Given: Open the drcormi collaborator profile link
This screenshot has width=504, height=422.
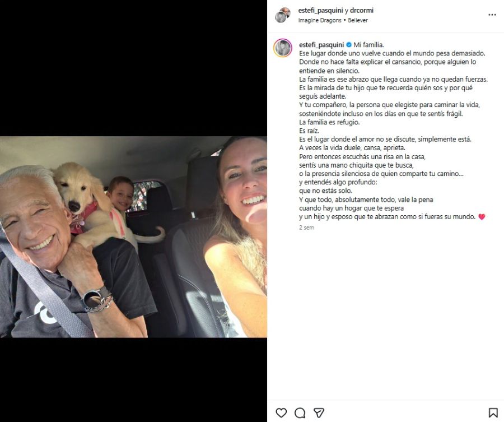Looking at the screenshot, I should [x=362, y=10].
